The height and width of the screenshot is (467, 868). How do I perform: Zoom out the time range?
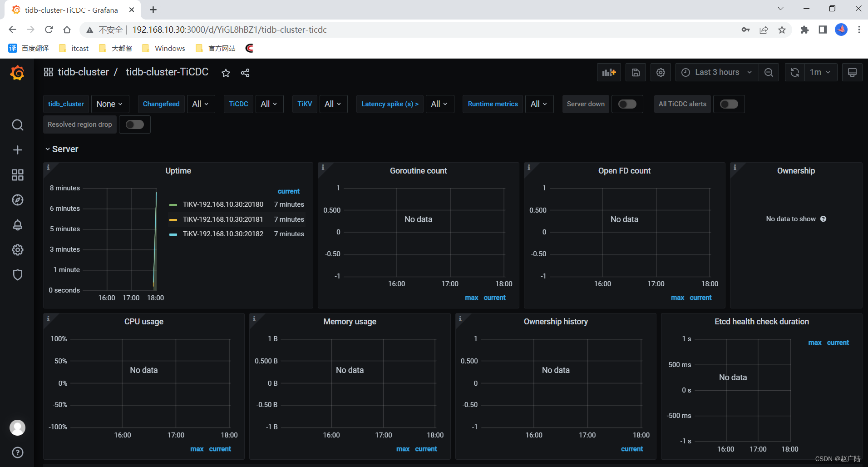[769, 72]
